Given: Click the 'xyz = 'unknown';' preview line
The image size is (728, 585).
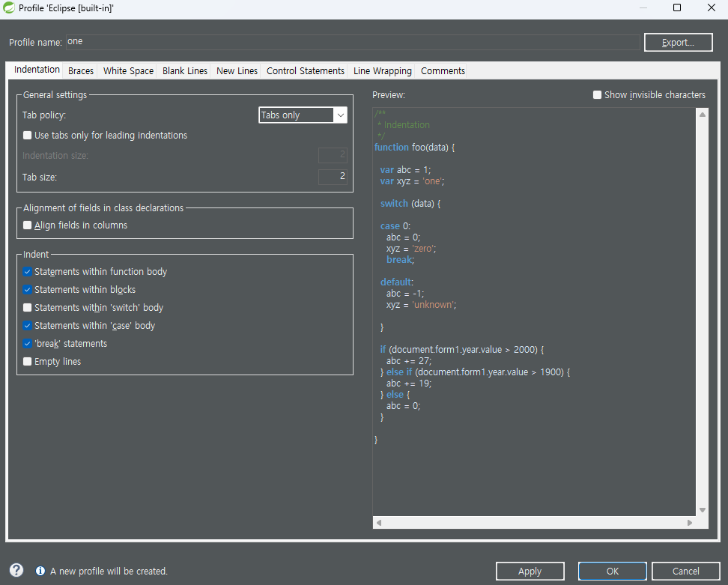Looking at the screenshot, I should point(422,305).
